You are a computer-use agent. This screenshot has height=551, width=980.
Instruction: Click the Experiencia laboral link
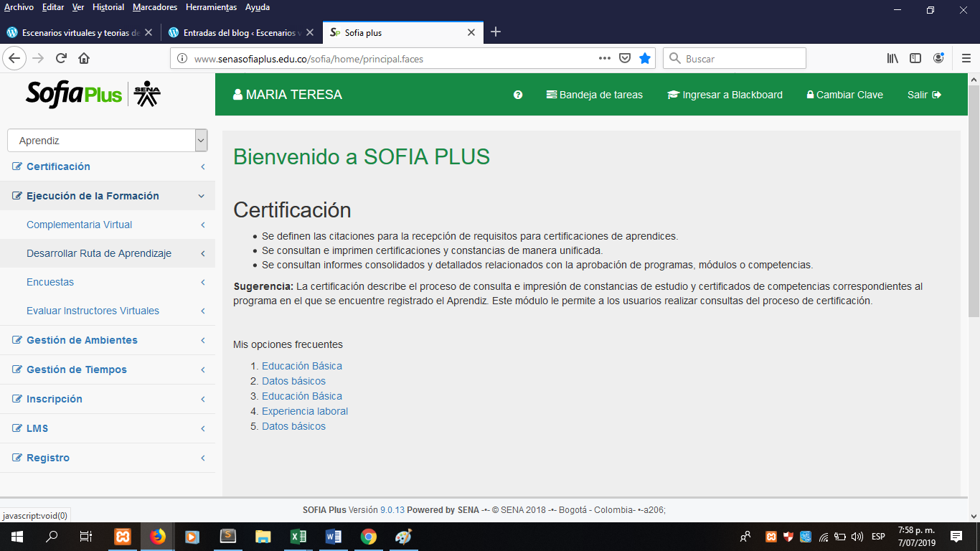click(304, 410)
